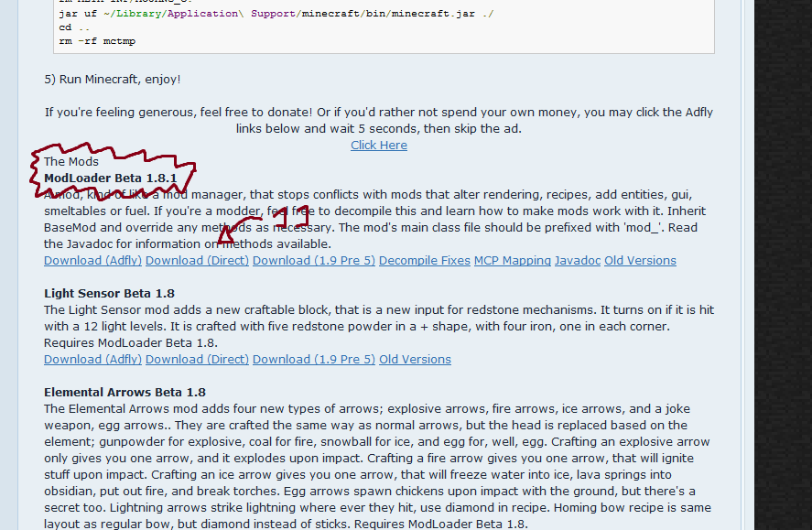
Task: View Light Sensor's Old Versions link
Action: [415, 360]
